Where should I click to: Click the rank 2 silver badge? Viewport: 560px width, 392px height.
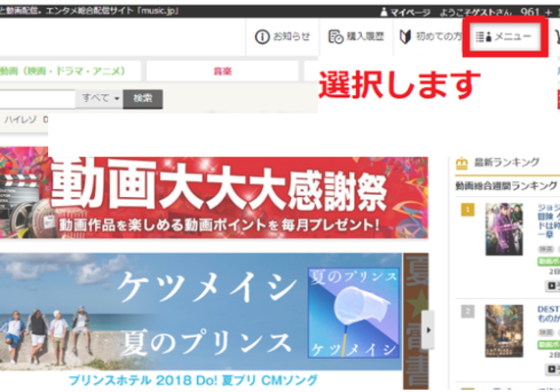coord(468,312)
